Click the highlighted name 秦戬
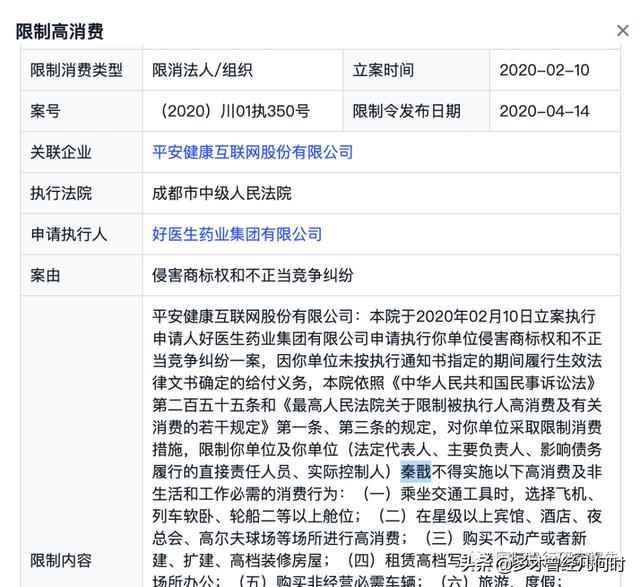 (416, 471)
